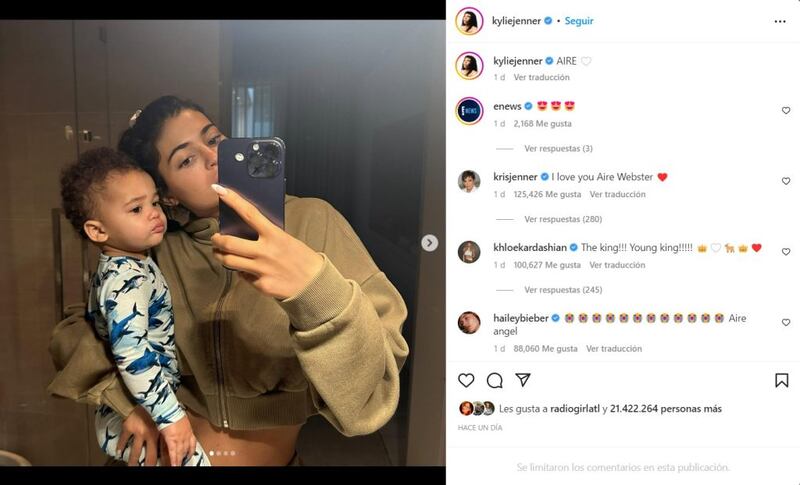The image size is (800, 485).
Task: Advance to next photo with arrow
Action: pos(430,243)
